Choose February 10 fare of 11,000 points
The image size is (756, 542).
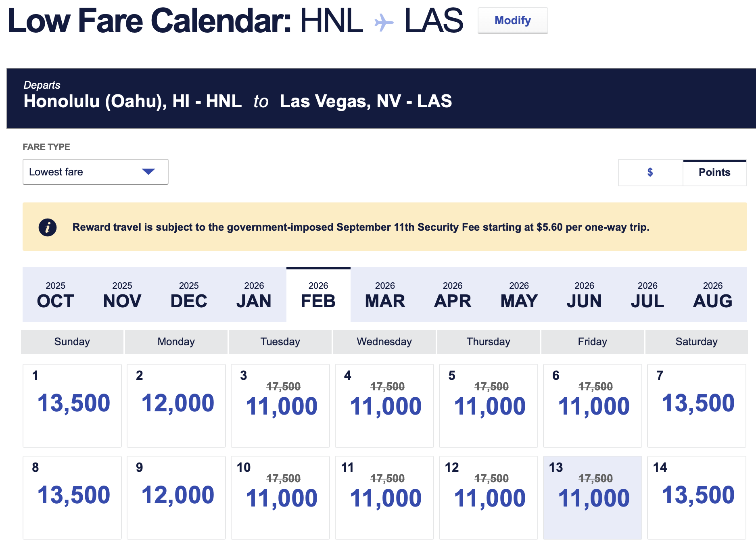point(280,498)
